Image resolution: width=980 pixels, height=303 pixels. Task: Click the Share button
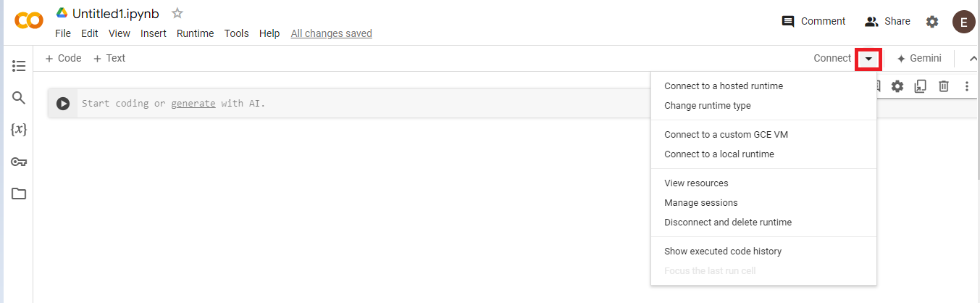tap(887, 22)
